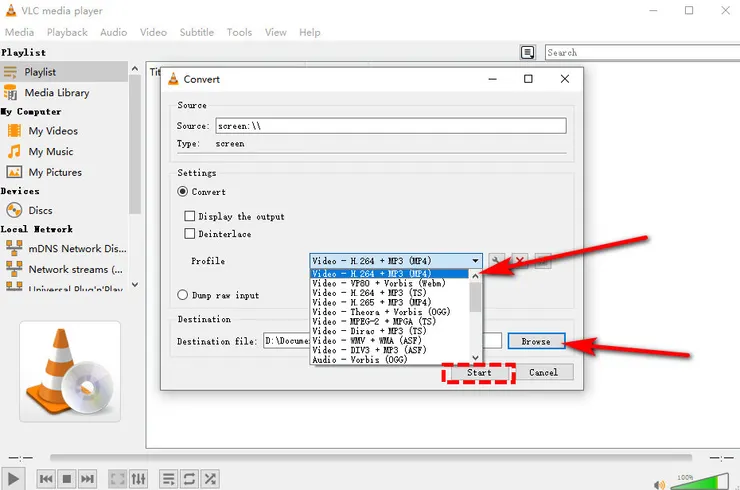Change playlist view mode icon near Search
The width and height of the screenshot is (740, 490).
tap(528, 52)
